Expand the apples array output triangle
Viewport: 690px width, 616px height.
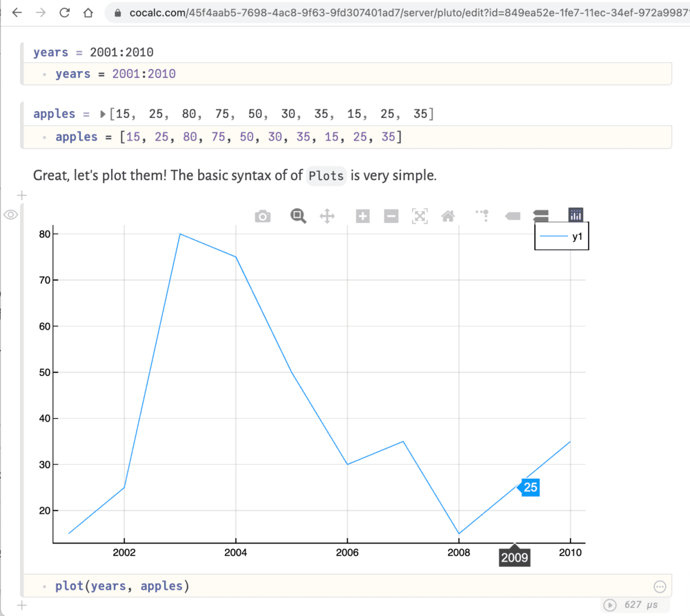coord(103,114)
